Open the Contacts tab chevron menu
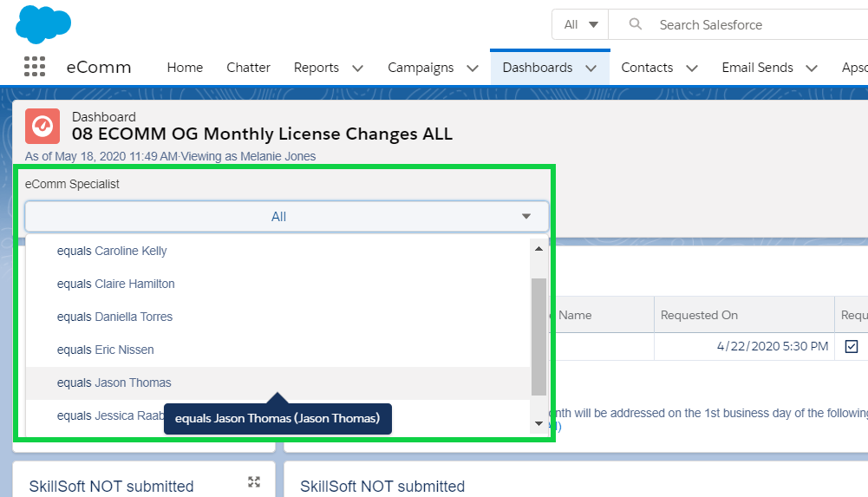Image resolution: width=868 pixels, height=497 pixels. 692,68
